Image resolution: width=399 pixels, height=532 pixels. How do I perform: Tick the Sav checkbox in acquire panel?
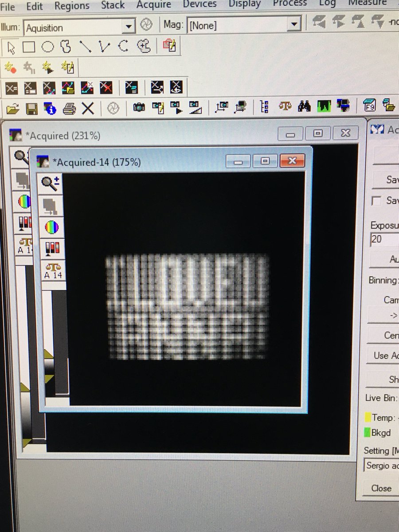pos(376,201)
